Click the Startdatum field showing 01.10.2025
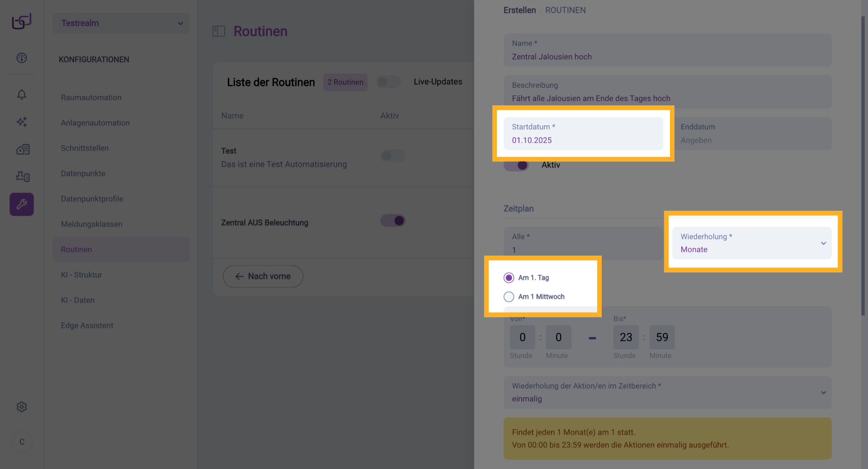The height and width of the screenshot is (469, 868). [583, 134]
